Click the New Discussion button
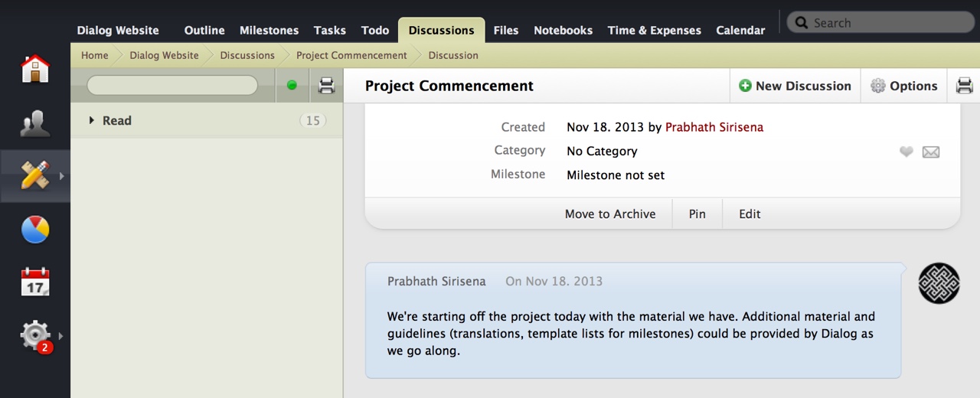980x398 pixels. [795, 86]
